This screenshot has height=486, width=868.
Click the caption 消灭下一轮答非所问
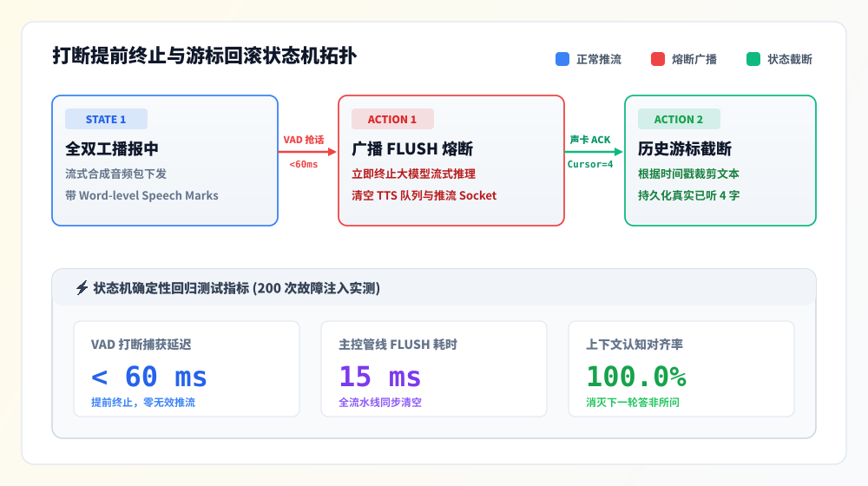click(633, 403)
